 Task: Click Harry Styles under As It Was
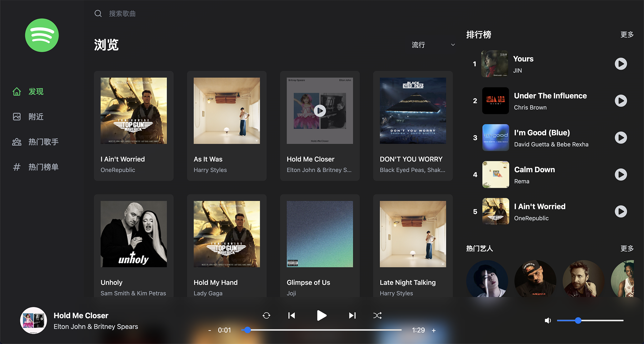click(x=210, y=170)
